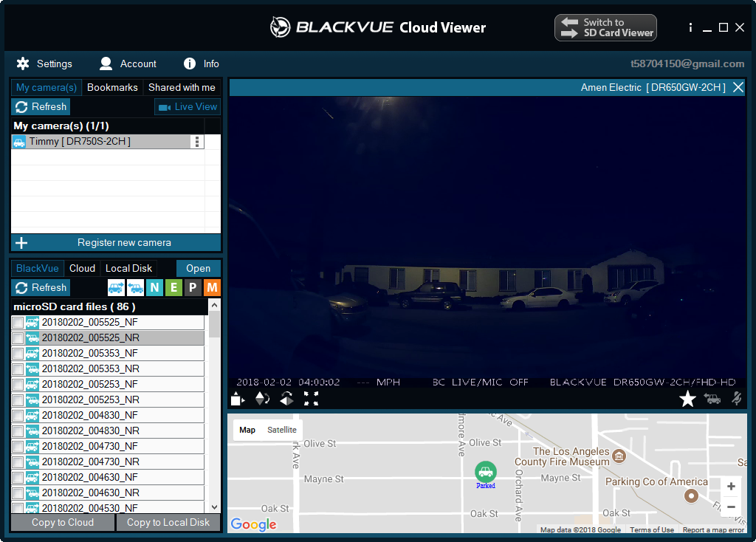Flip the video vertically
The height and width of the screenshot is (542, 756).
coord(262,399)
